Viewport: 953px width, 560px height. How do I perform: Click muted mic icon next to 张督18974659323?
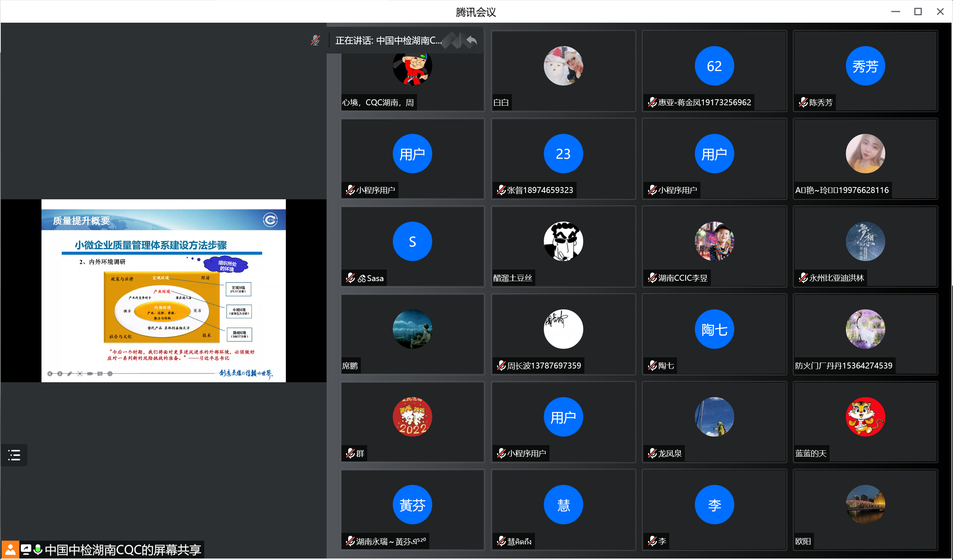tap(501, 190)
